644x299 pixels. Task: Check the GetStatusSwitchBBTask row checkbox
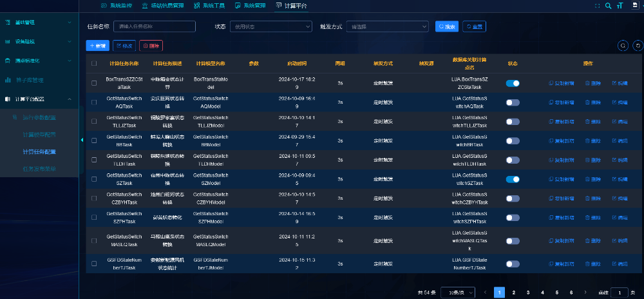tap(94, 141)
